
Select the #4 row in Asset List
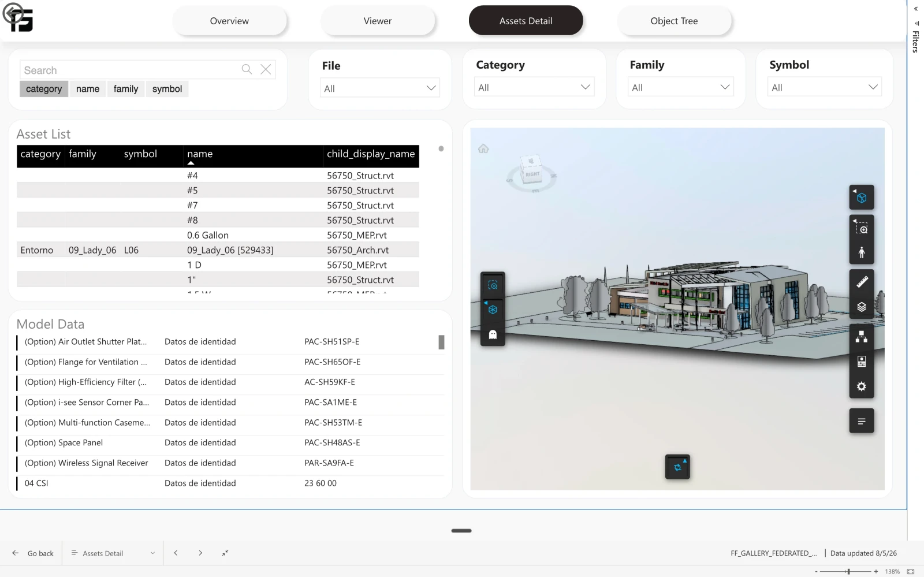point(218,176)
